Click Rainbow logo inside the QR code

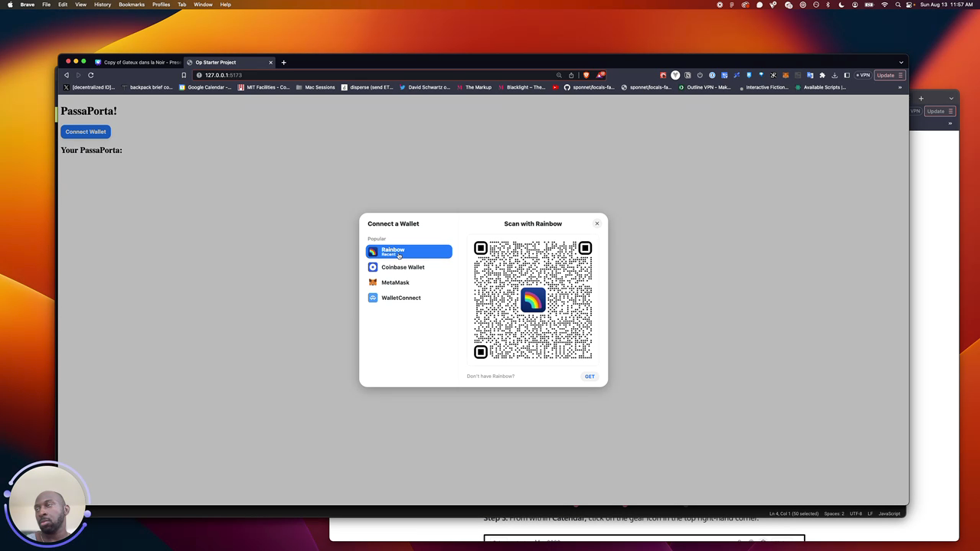point(533,300)
